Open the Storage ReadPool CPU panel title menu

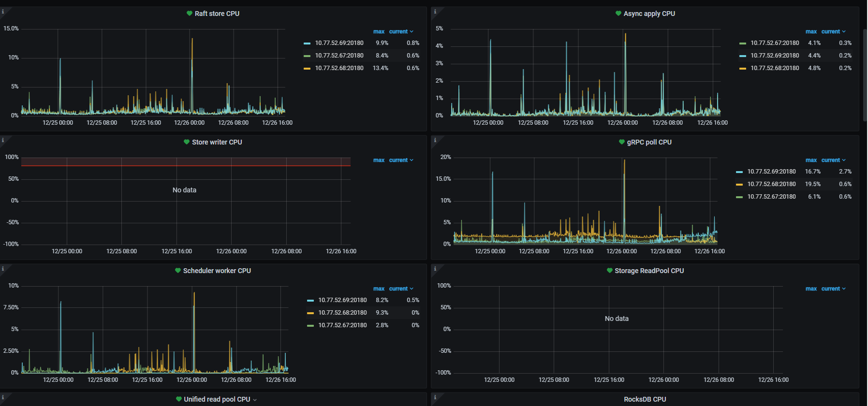[x=649, y=271]
